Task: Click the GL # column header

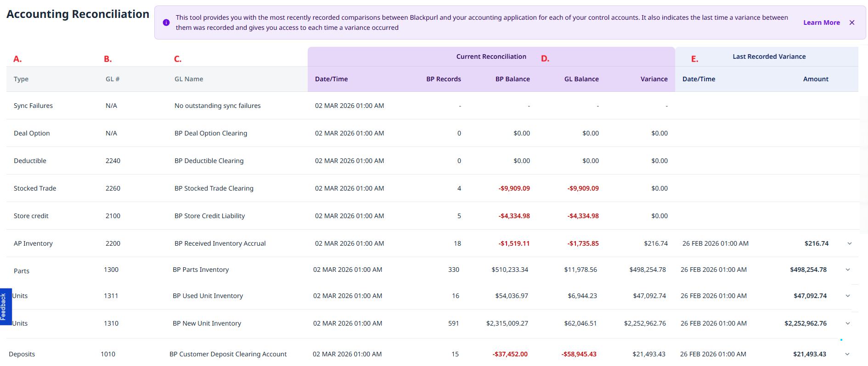Action: [113, 79]
